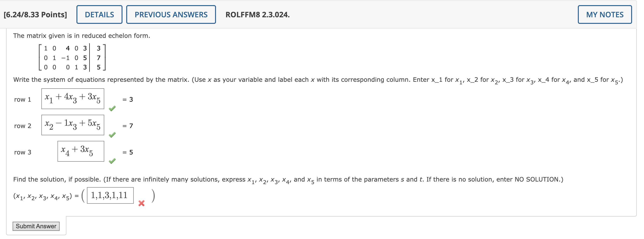Click the green checkmark beside row 2
This screenshot has width=644, height=239.
coord(112,135)
